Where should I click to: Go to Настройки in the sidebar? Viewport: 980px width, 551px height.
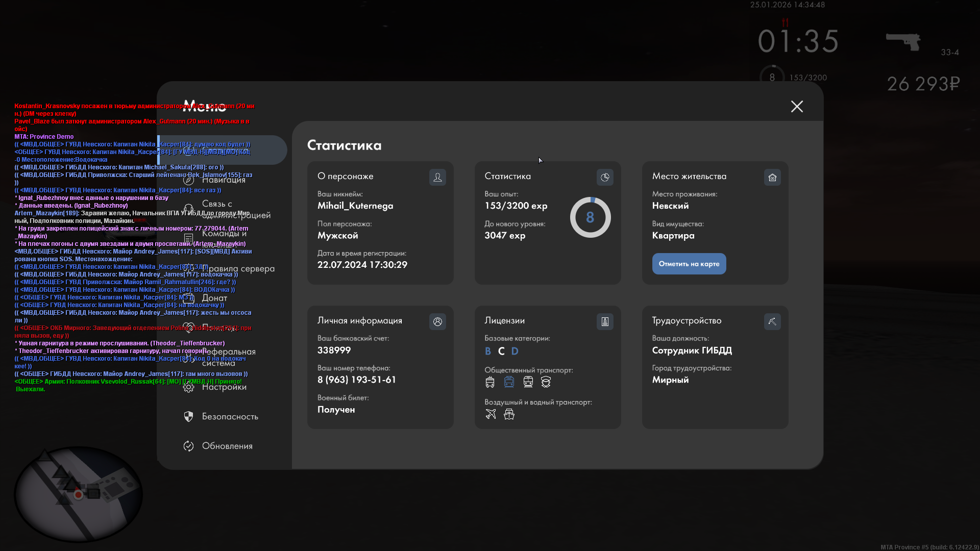point(224,387)
